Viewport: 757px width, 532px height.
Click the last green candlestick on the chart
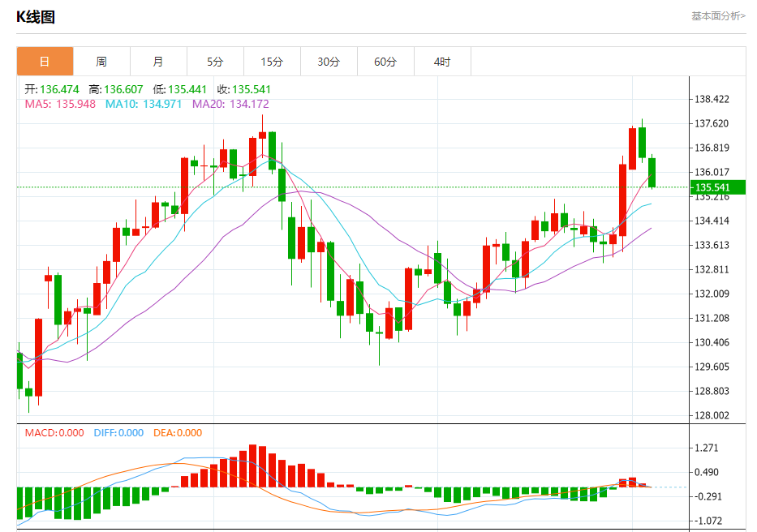pos(652,172)
